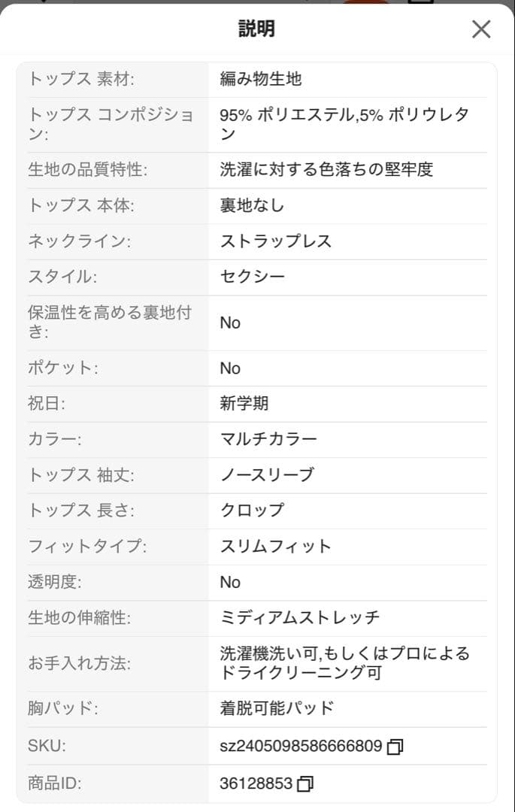Select the SKU value sz2405098586666809
The height and width of the screenshot is (812, 515).
tap(301, 747)
